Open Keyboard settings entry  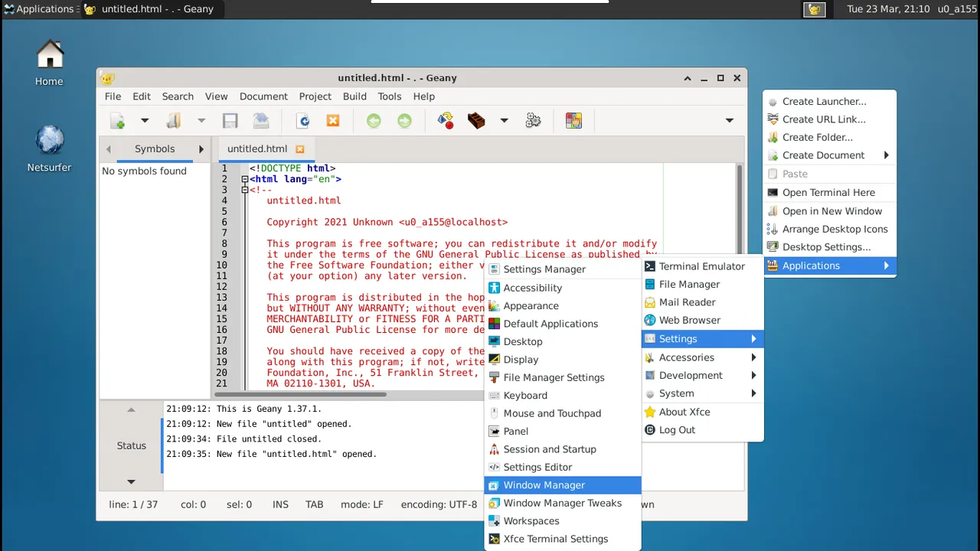563,396
